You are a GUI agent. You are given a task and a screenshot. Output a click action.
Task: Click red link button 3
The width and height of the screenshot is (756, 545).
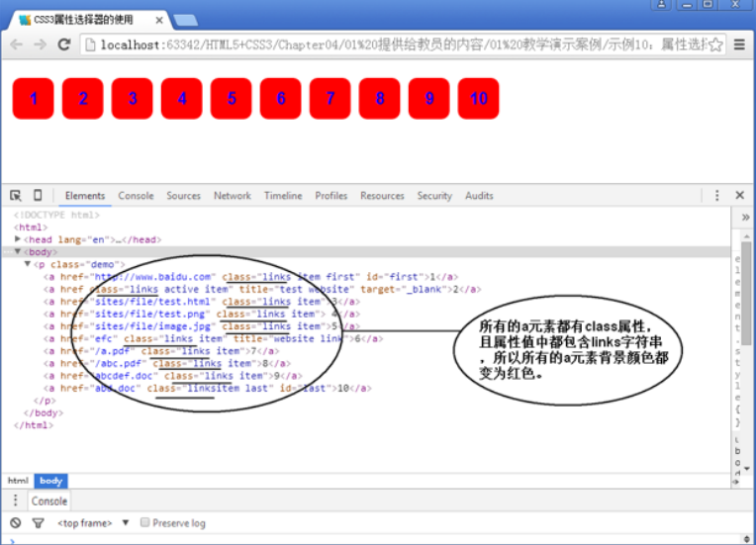[x=133, y=98]
